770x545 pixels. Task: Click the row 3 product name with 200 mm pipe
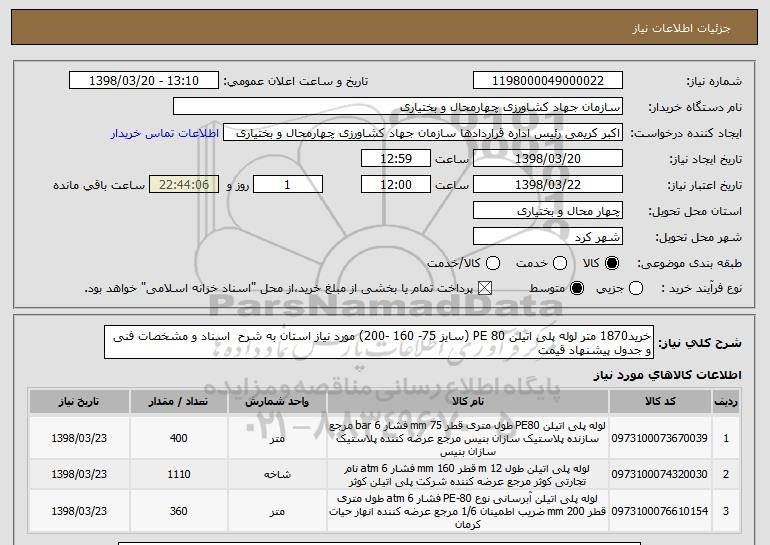[468, 511]
